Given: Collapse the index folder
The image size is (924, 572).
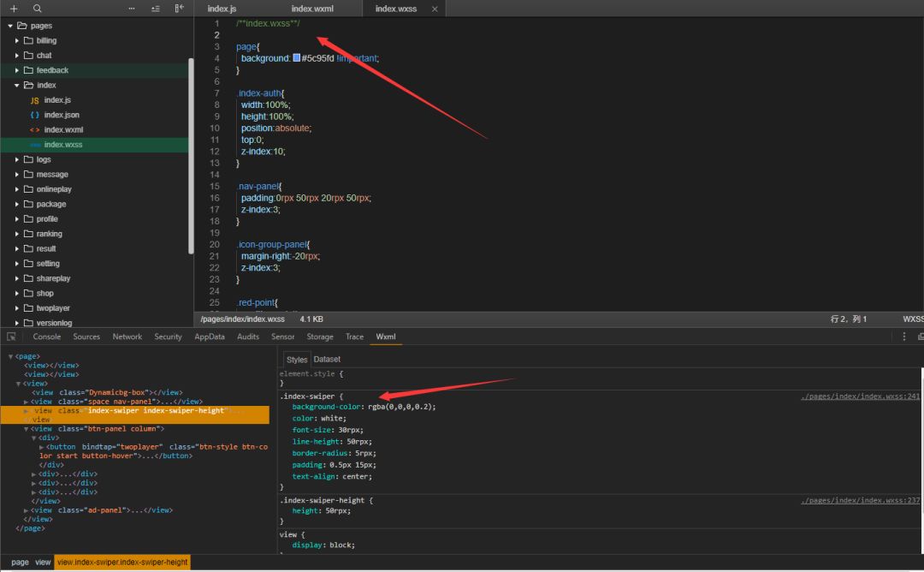Looking at the screenshot, I should (16, 85).
